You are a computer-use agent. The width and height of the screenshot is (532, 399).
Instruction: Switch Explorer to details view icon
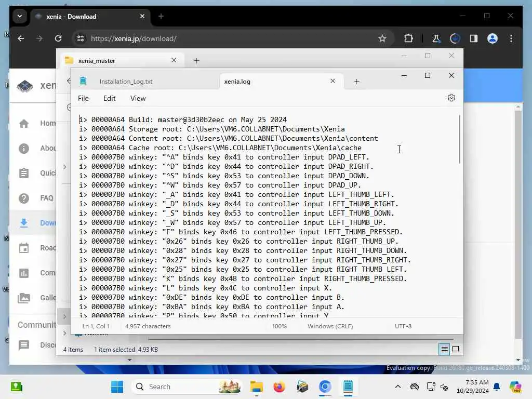coord(444,349)
